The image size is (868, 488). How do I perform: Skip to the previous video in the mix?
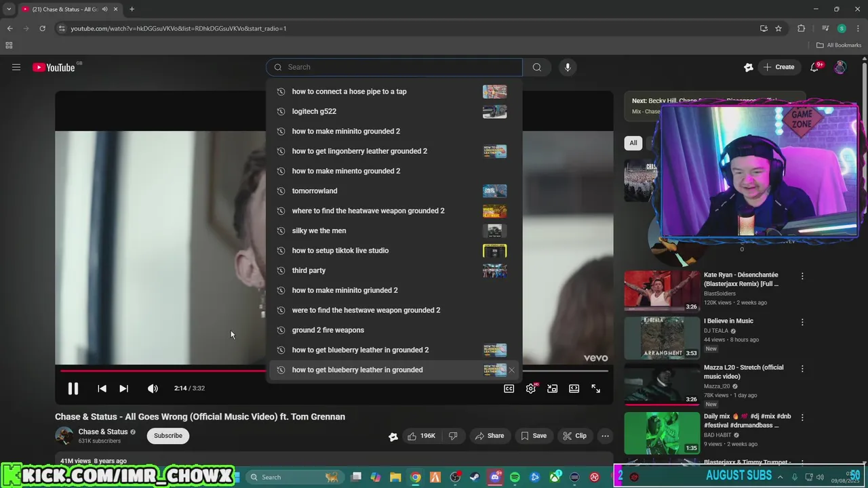(x=102, y=388)
